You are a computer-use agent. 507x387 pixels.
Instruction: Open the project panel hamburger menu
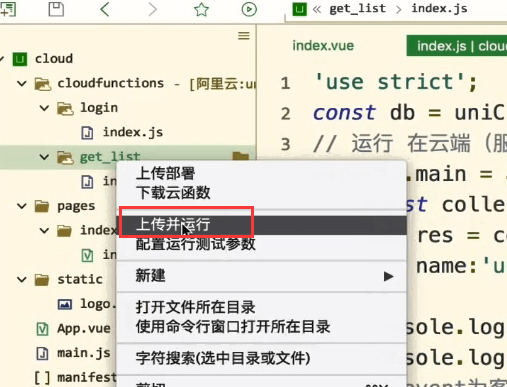click(244, 36)
